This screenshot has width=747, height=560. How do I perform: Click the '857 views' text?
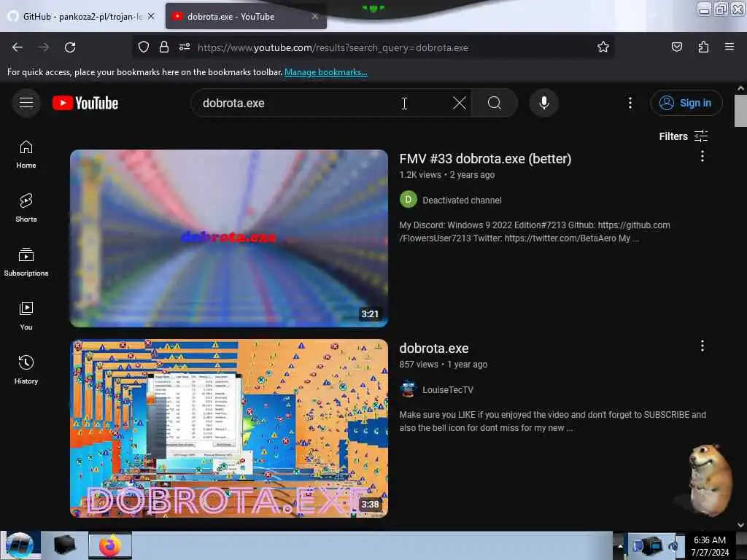pos(418,365)
